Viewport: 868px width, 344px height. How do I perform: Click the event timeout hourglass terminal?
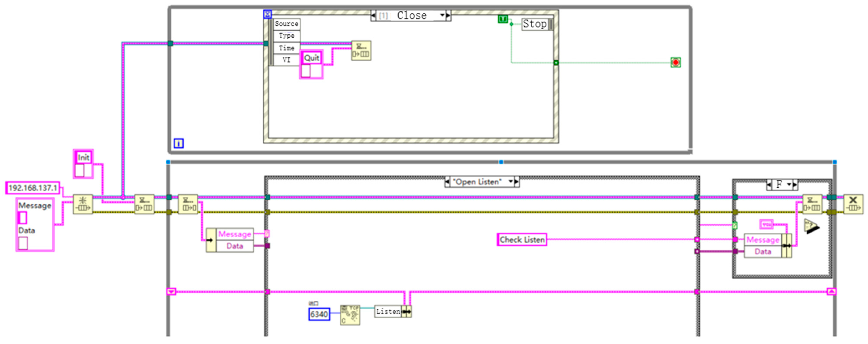pyautogui.click(x=267, y=14)
